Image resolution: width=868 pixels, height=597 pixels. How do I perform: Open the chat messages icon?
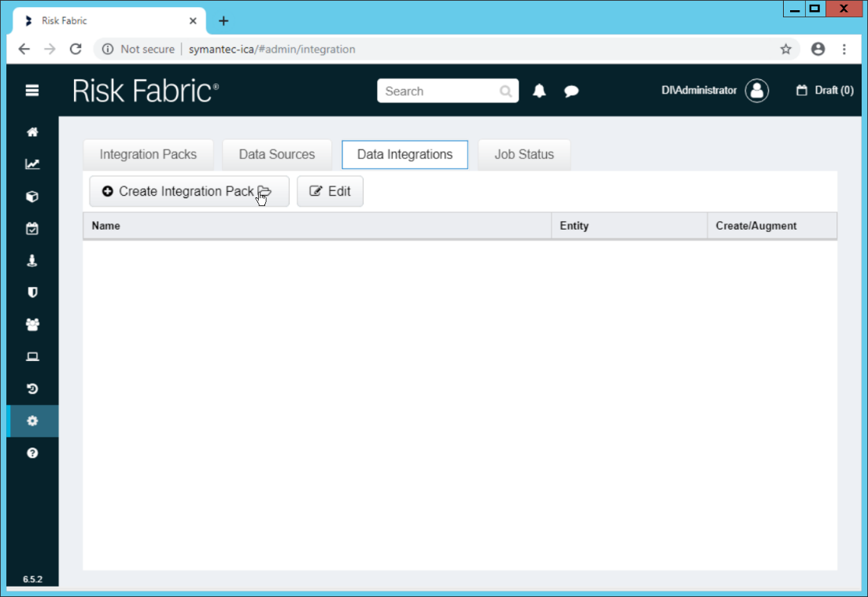[571, 91]
